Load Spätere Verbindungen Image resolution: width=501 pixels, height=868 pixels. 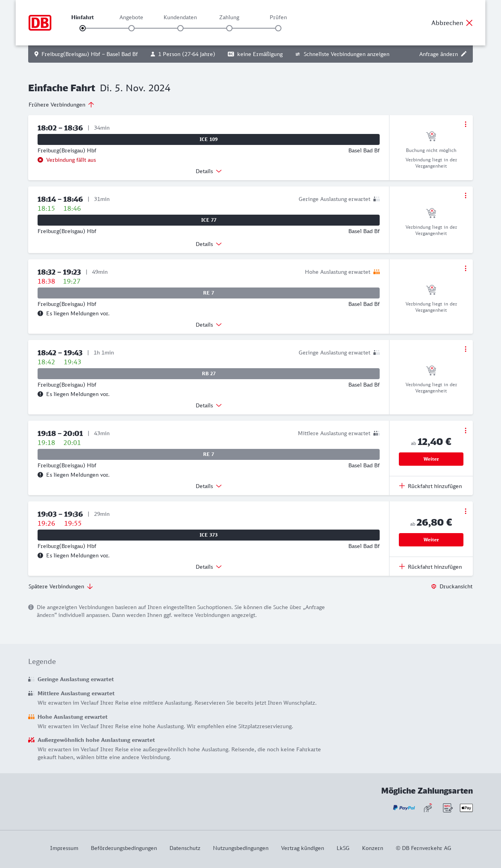click(60, 586)
